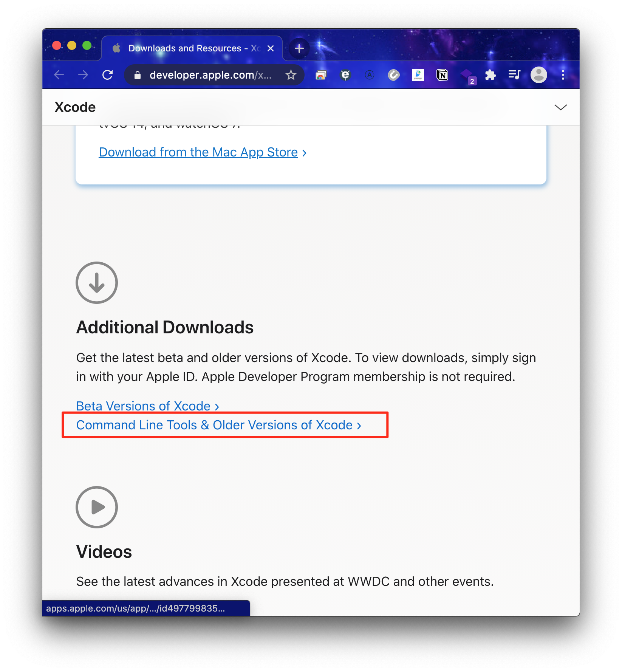Click the dark round face extension icon

345,75
